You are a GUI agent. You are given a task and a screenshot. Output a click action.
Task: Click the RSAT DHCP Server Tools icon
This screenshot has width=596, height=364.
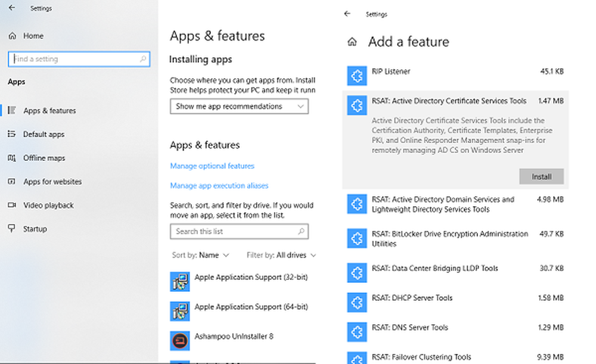pyautogui.click(x=357, y=303)
